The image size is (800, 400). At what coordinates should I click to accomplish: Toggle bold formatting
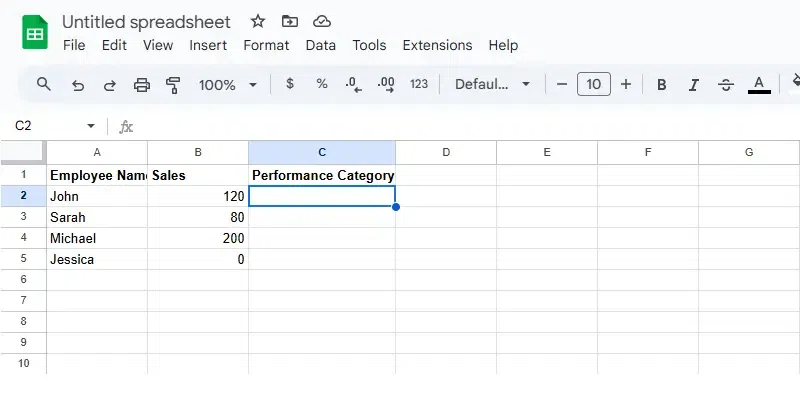click(661, 85)
